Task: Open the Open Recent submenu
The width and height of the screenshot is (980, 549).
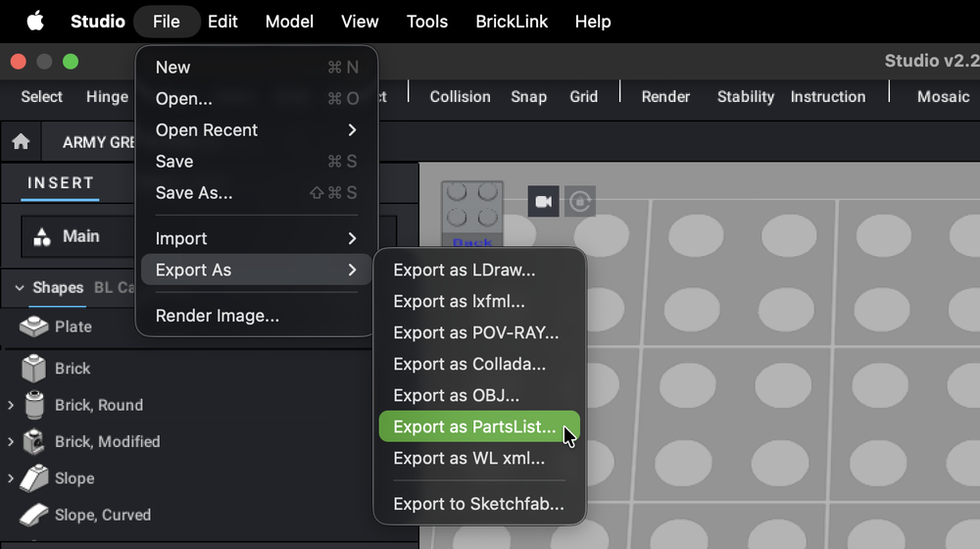Action: 256,130
